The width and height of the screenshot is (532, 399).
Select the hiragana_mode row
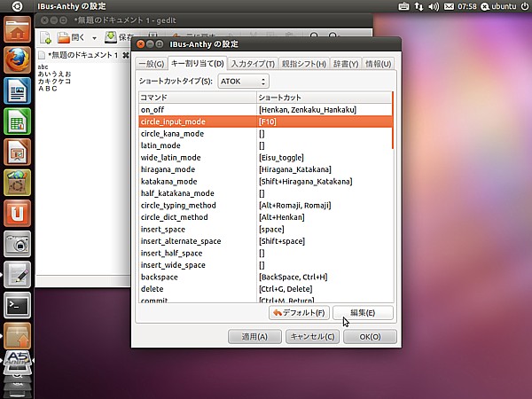coord(265,169)
